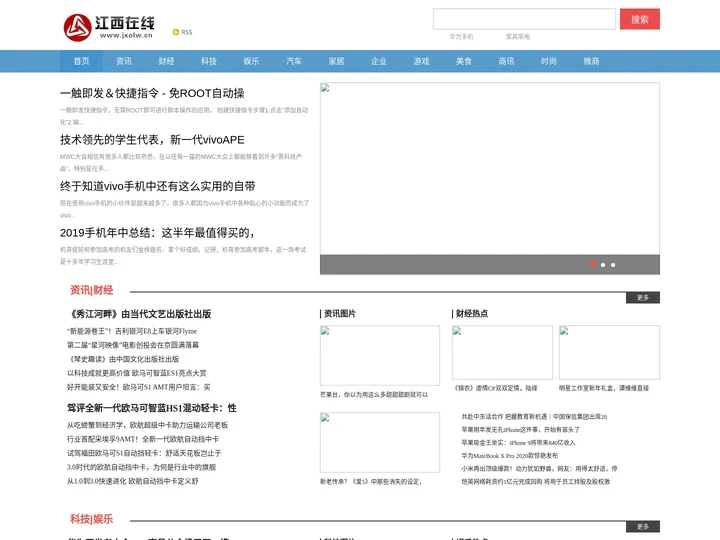Open article 共赴中东话合作 把握教育新机遇
The width and height of the screenshot is (720, 540).
[534, 416]
